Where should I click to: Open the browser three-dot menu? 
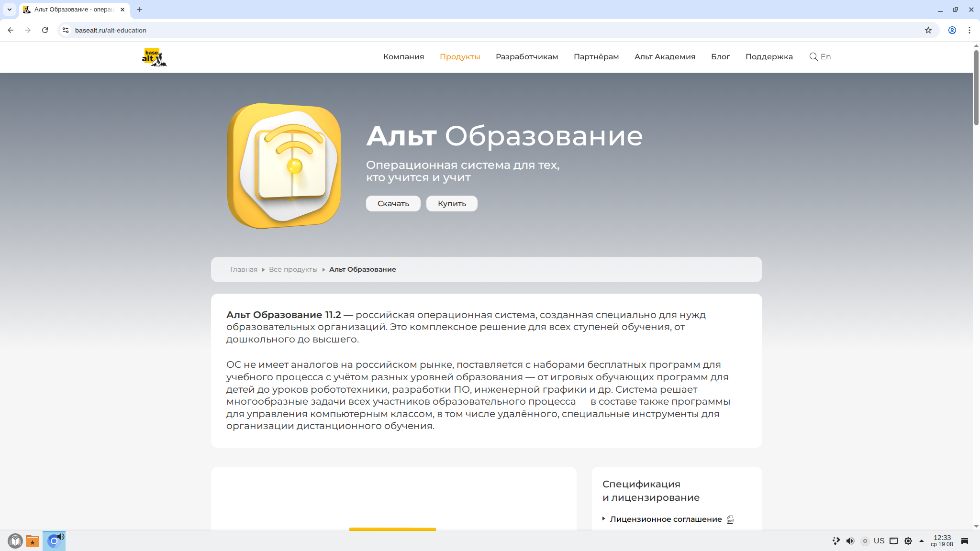point(969,30)
